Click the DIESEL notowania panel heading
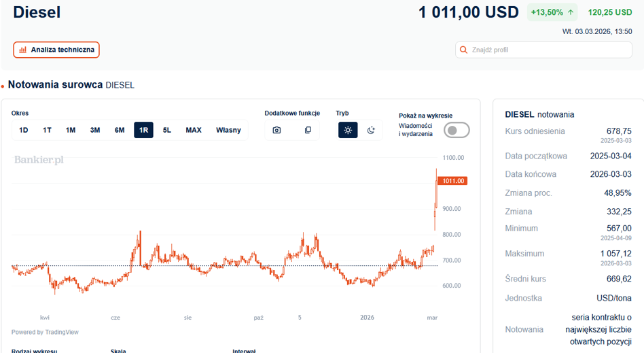 coord(539,114)
